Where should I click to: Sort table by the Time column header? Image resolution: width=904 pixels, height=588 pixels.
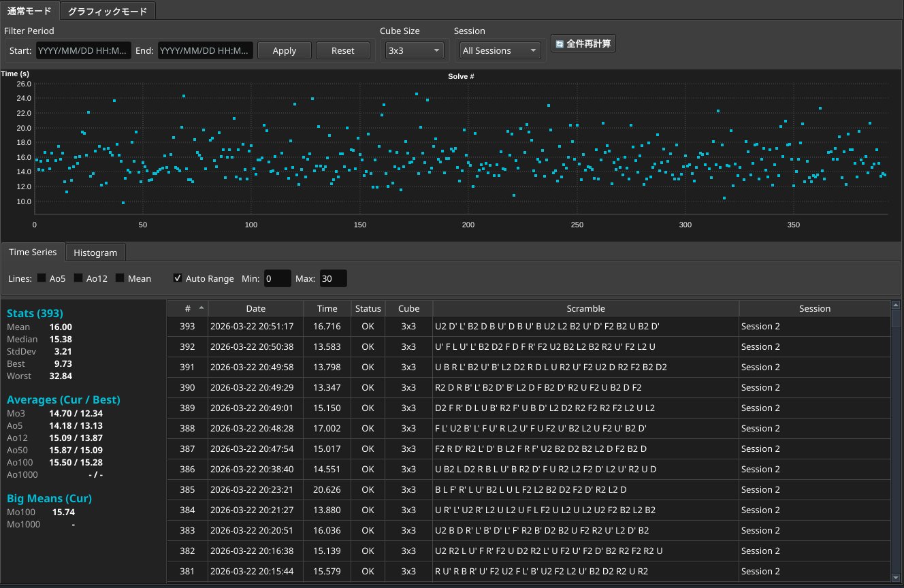coord(327,308)
